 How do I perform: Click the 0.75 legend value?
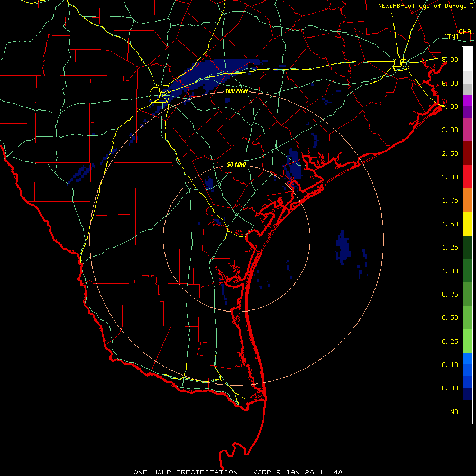point(450,295)
